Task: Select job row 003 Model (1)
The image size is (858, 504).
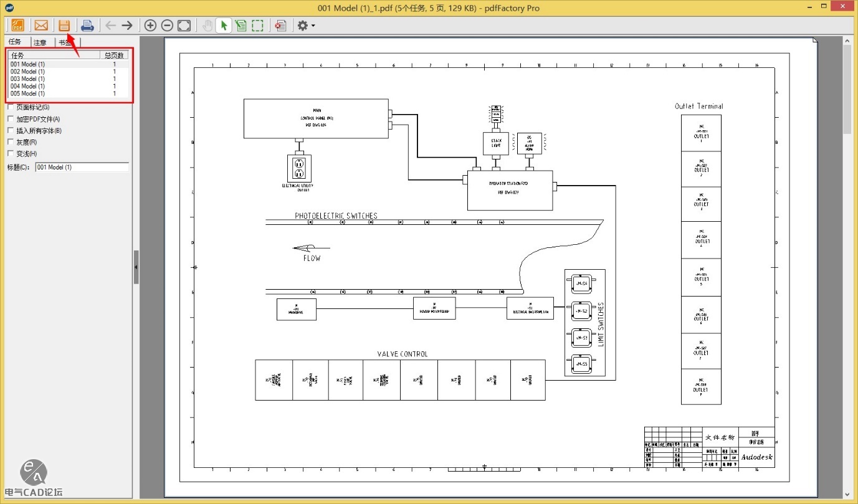Action: [69, 79]
